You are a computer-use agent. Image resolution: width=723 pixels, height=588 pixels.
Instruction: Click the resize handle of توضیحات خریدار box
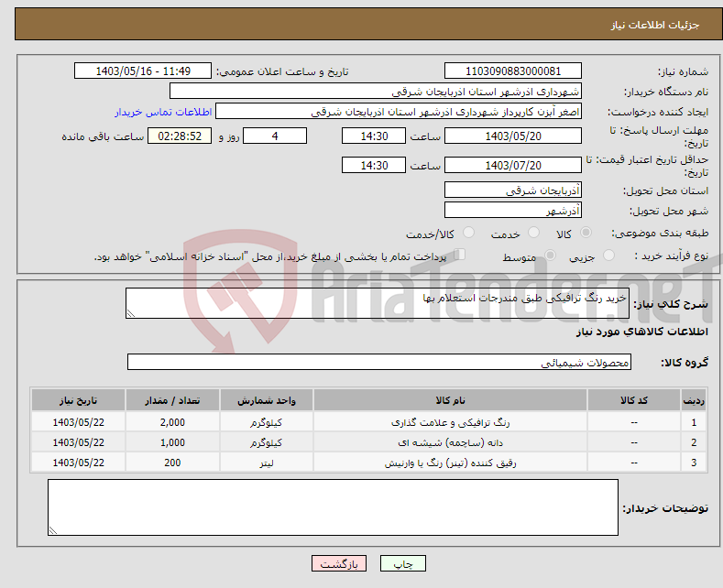point(53,530)
